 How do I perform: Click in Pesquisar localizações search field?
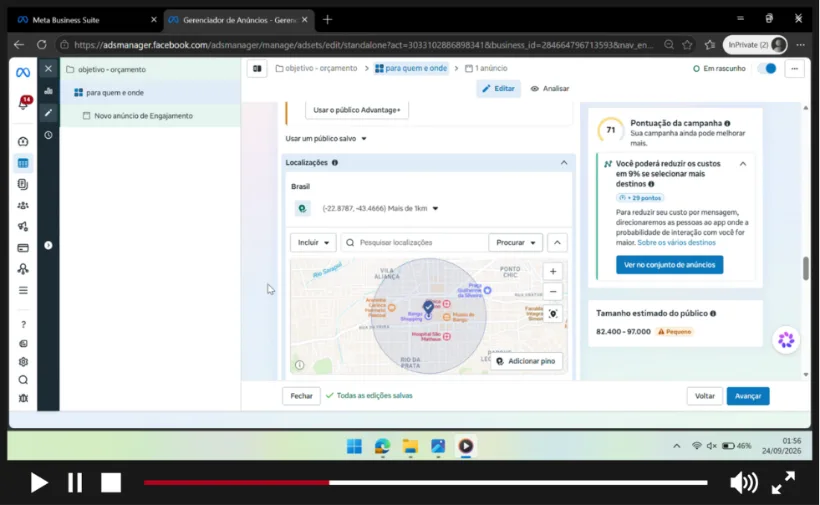tap(414, 243)
